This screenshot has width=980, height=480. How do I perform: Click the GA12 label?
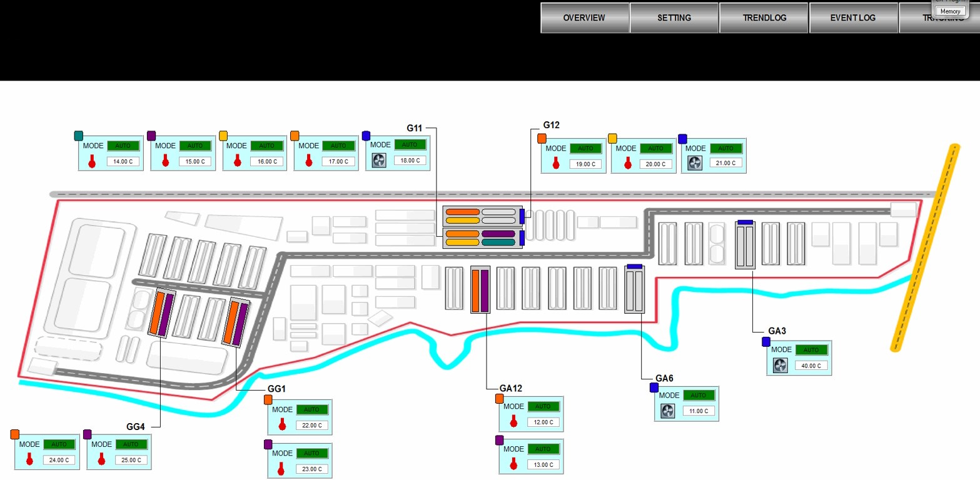click(510, 388)
